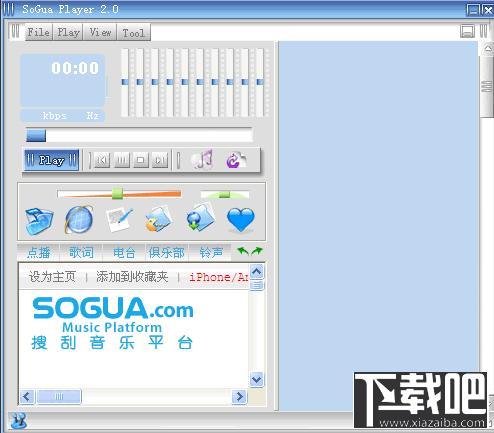Click the playlist panel scrollbar thumb
This screenshot has height=433, width=494.
487,87
